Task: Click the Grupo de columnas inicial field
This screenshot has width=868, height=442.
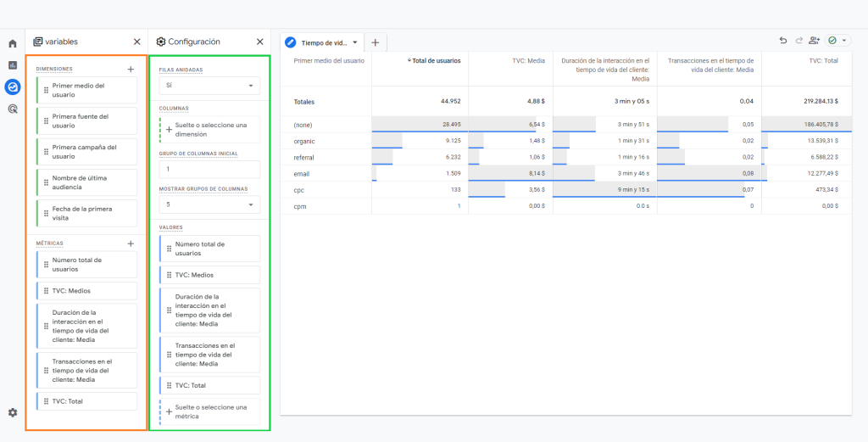Action: point(209,169)
